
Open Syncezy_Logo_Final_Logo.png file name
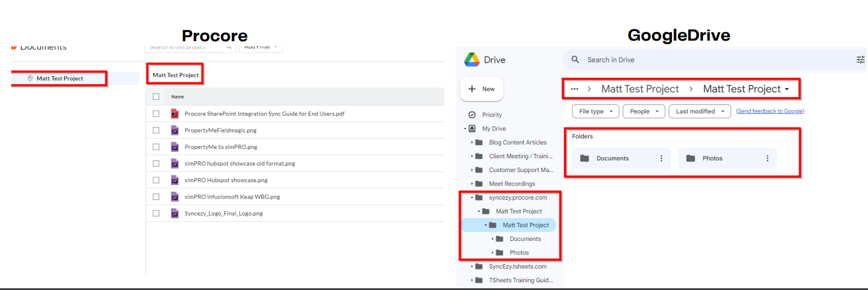(x=224, y=214)
